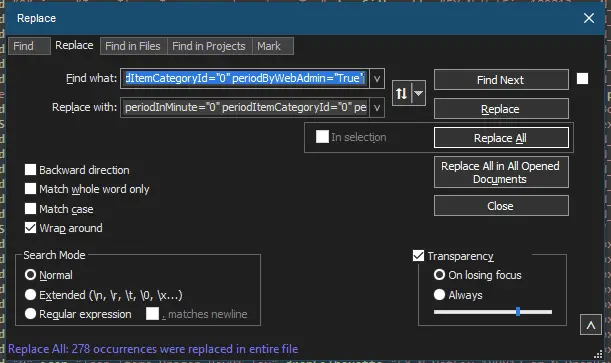
Task: Click the Replace All button
Action: coord(501,138)
